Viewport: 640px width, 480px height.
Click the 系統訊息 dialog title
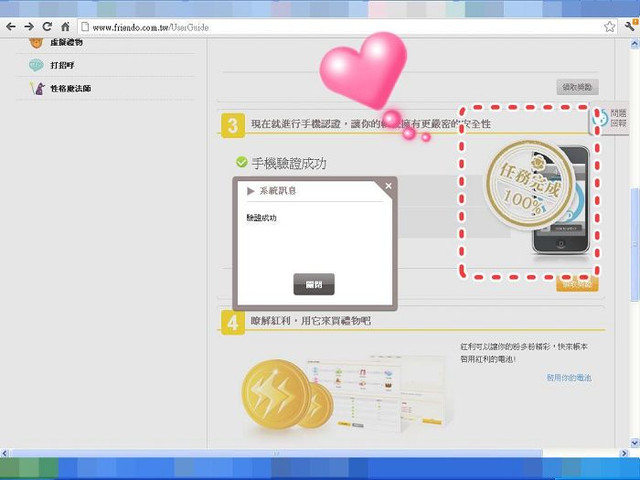coord(278,191)
